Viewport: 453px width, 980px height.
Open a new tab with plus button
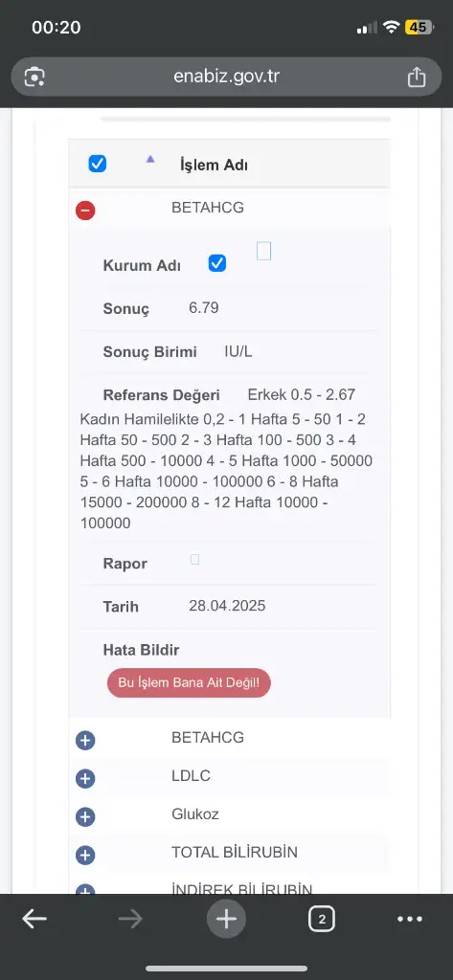(226, 919)
